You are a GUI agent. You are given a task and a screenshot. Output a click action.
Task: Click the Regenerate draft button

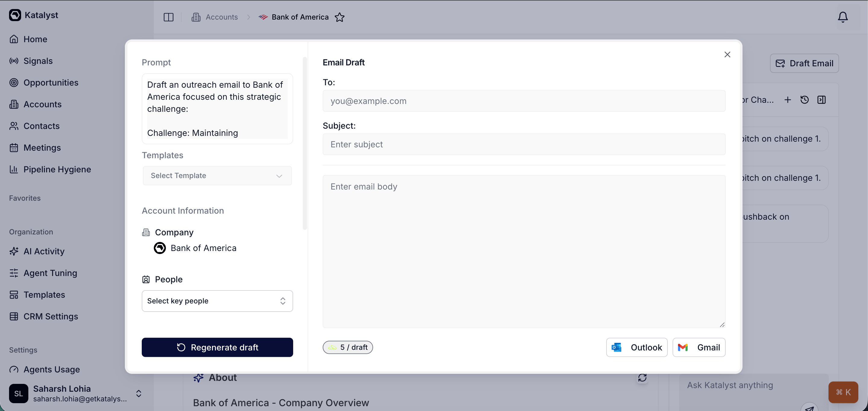(217, 347)
